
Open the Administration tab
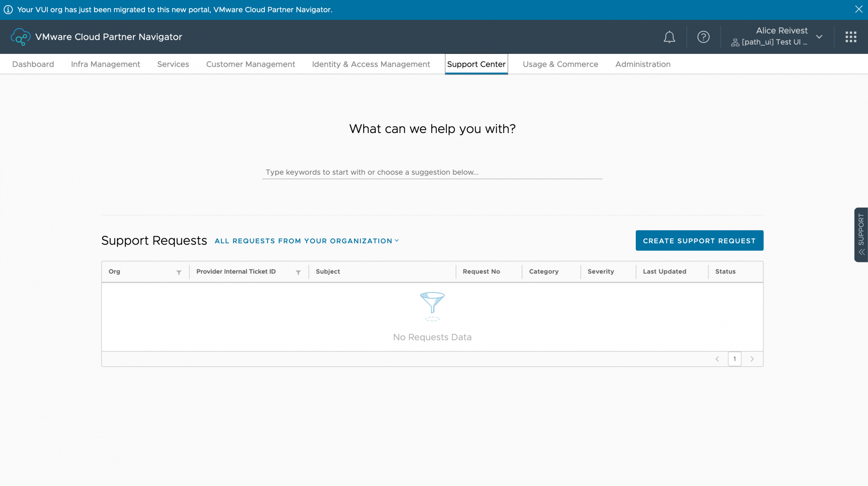(x=643, y=64)
